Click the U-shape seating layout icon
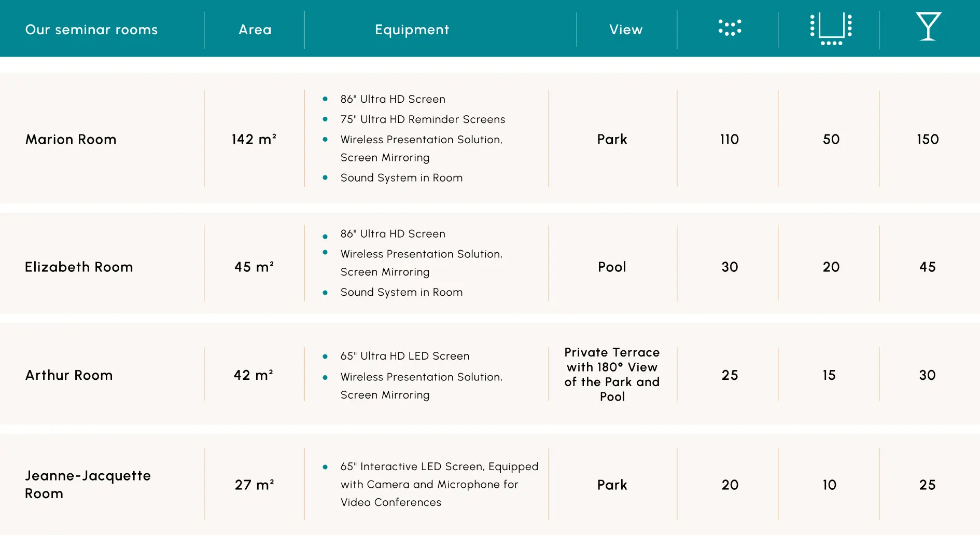980x535 pixels. 831,29
